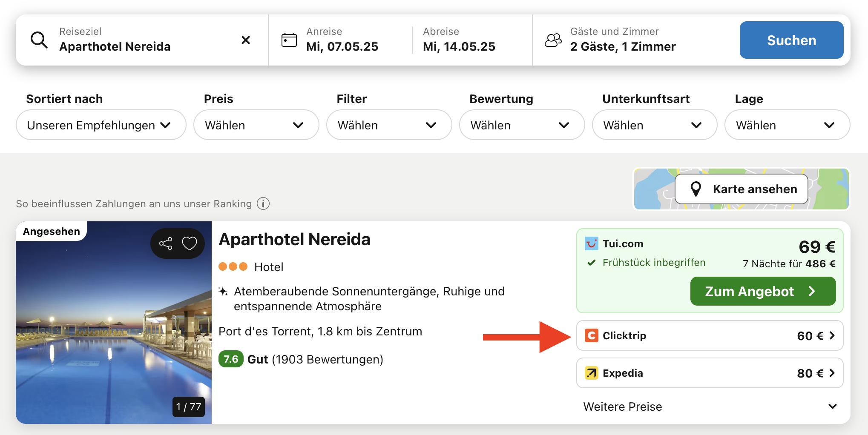This screenshot has width=868, height=435.
Task: Click the guests and rooms icon
Action: click(x=553, y=40)
